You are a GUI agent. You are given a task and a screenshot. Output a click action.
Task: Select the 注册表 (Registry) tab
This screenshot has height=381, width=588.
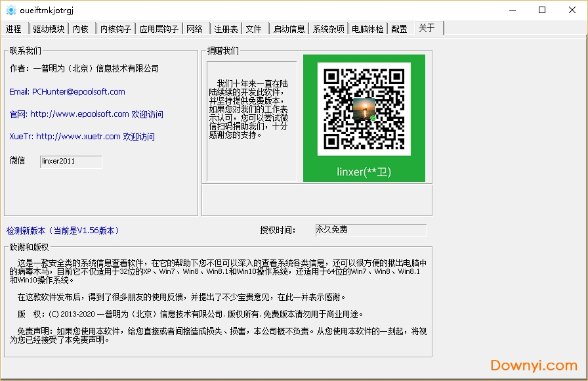click(x=227, y=28)
